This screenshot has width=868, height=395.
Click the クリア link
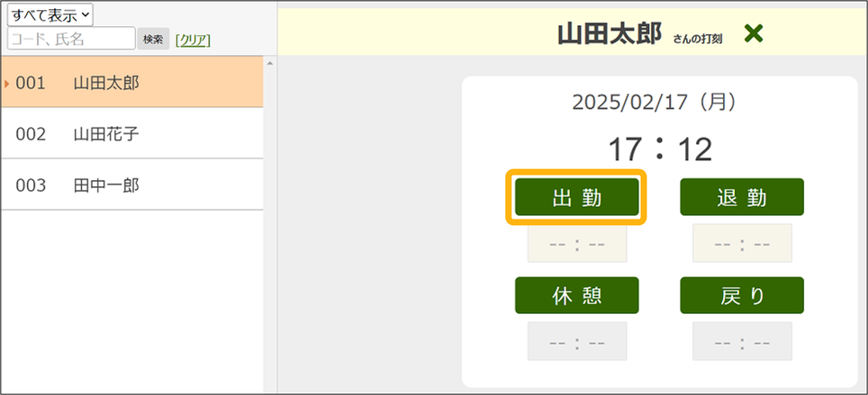coord(193,40)
